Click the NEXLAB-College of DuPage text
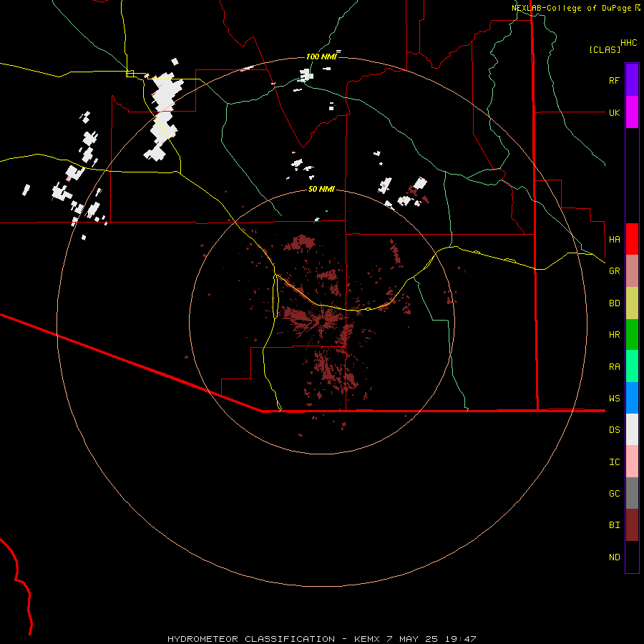The width and height of the screenshot is (644, 644). click(571, 8)
